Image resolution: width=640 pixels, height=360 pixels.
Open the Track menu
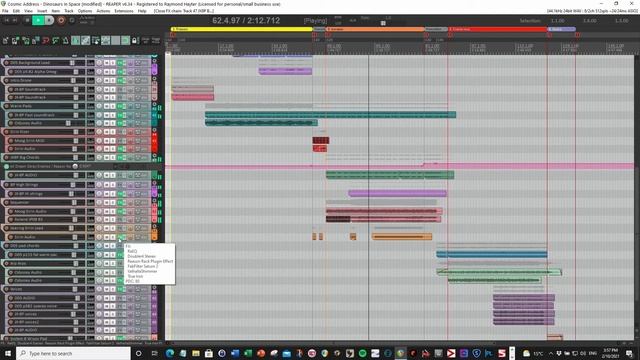pyautogui.click(x=69, y=11)
